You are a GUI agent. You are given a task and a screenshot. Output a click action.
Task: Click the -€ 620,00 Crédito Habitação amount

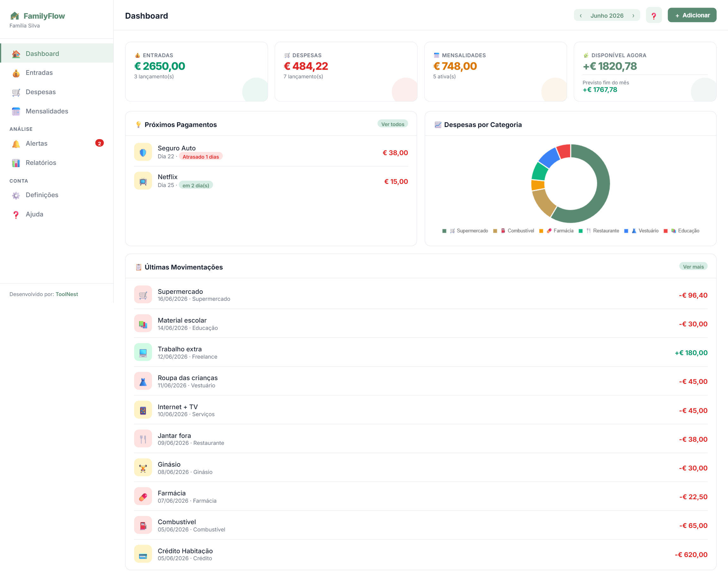click(x=691, y=555)
